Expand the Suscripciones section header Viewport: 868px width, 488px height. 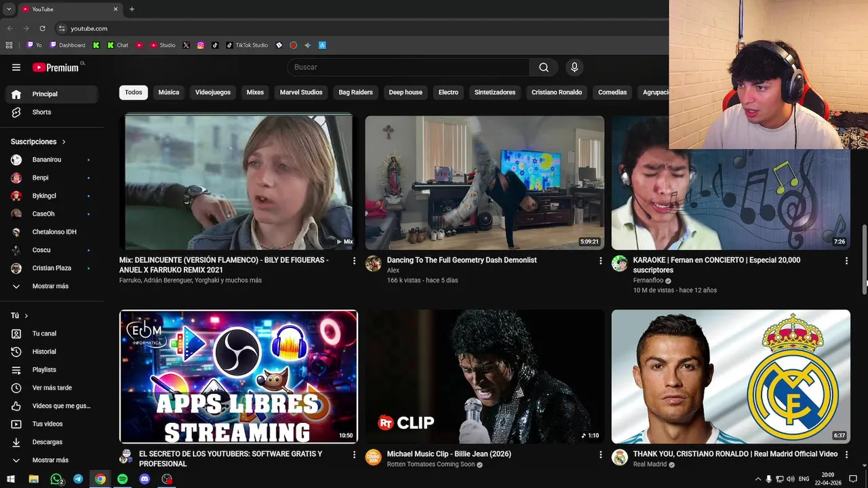point(39,142)
